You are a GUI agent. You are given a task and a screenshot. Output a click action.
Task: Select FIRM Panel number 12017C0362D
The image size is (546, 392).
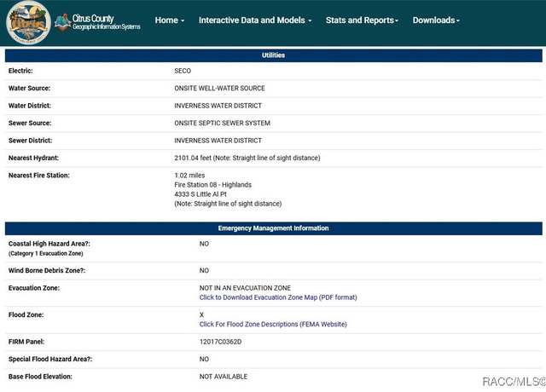[220, 342]
